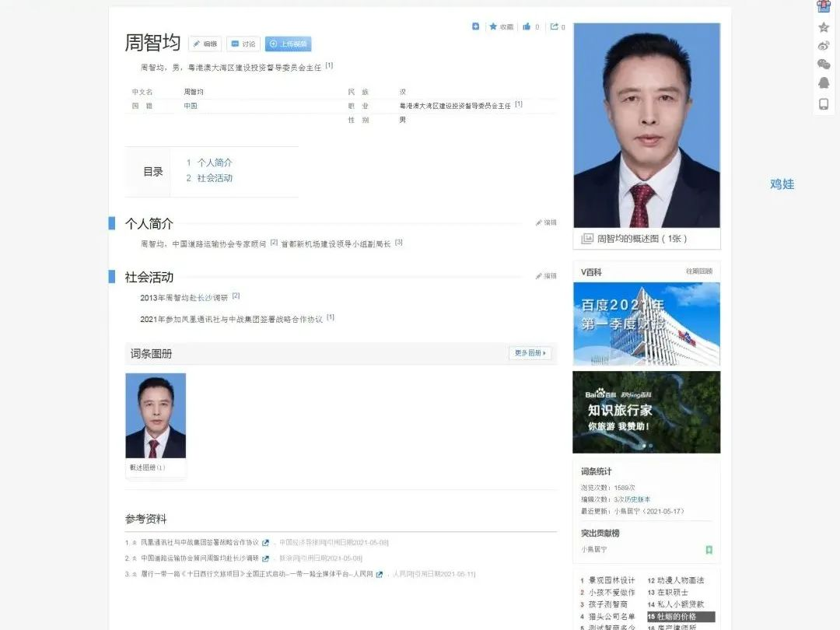
Task: Click the mobile phone icon in sidebar
Action: tap(824, 104)
